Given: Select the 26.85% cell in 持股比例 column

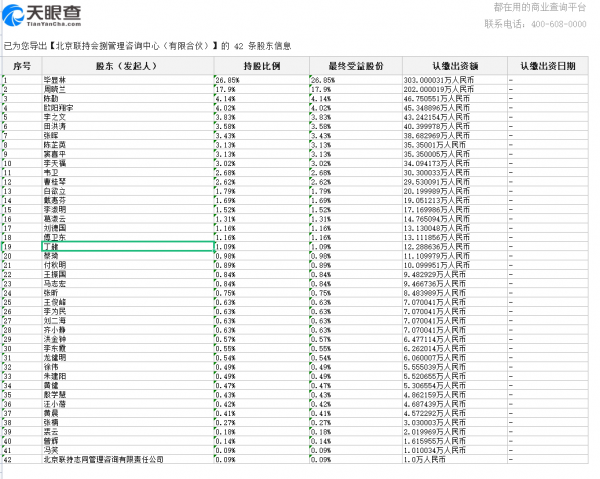Looking at the screenshot, I should [261, 80].
